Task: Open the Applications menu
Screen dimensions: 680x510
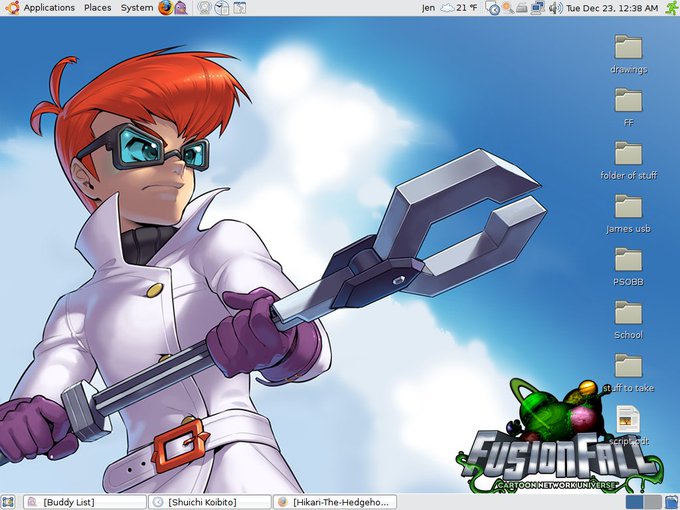Action: 49,8
